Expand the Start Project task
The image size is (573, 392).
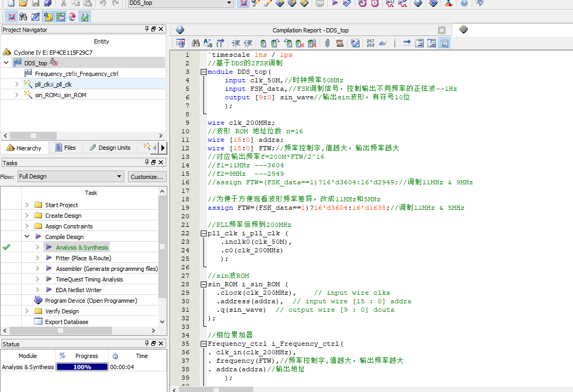pyautogui.click(x=27, y=205)
